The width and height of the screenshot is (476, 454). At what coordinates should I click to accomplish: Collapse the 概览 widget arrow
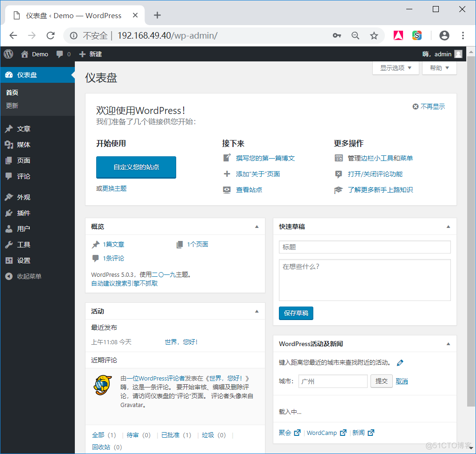(257, 227)
